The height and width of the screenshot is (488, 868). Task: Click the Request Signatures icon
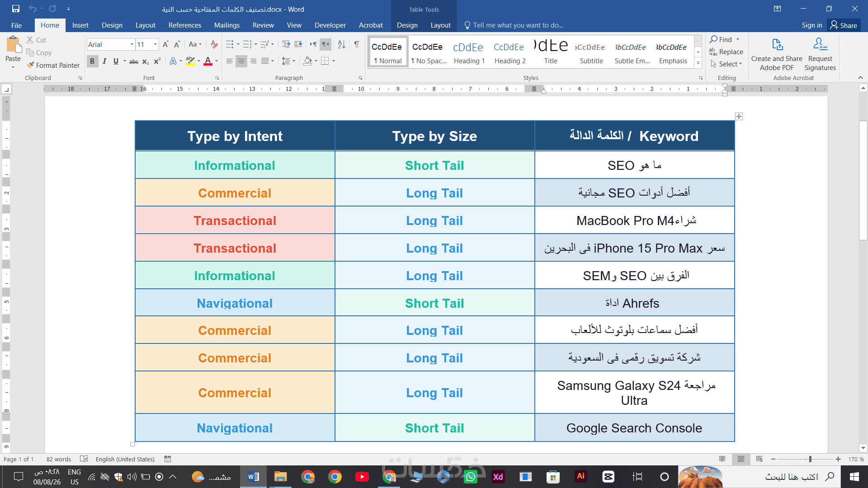point(820,45)
